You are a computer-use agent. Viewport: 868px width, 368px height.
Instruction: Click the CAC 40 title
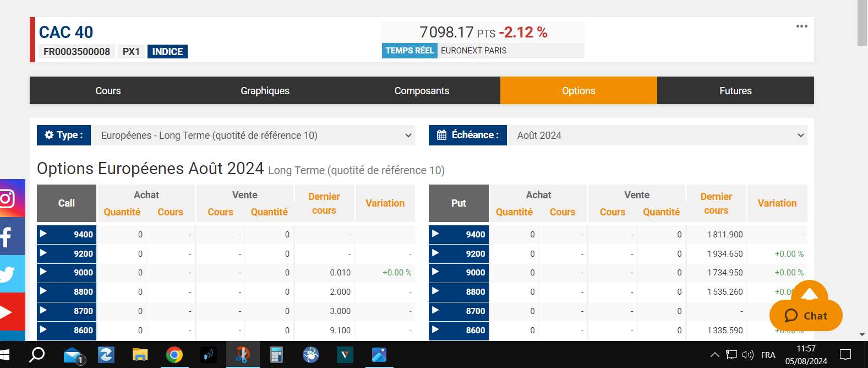click(x=66, y=32)
